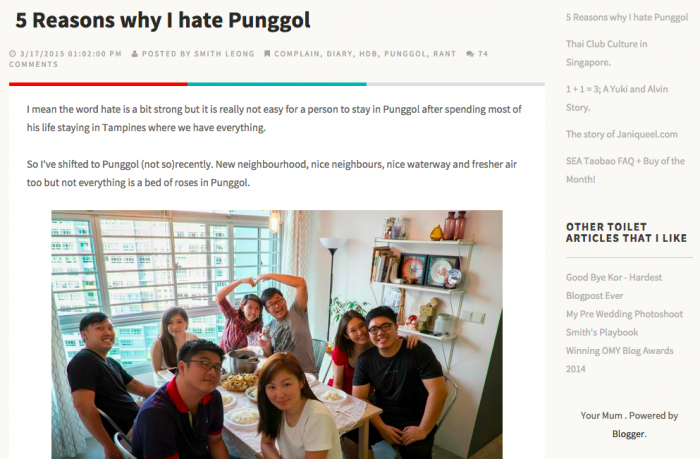Open Good Bye Kor - Hardest Blogpost Ever
Viewport: 700px width, 459px height.
point(614,287)
